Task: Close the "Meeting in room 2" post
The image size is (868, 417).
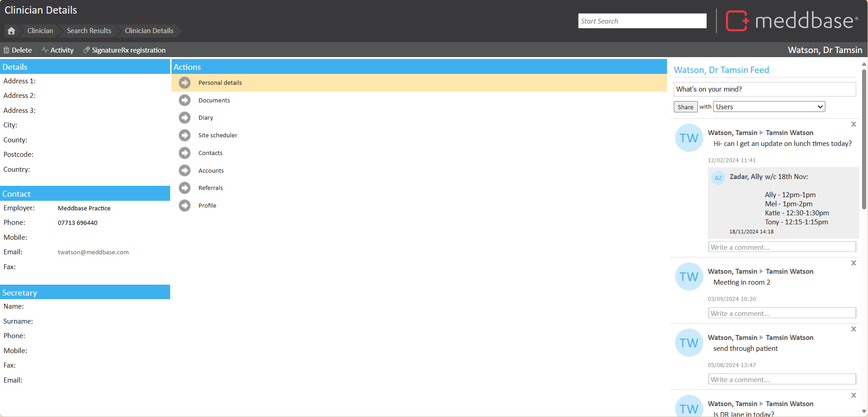Action: click(853, 263)
